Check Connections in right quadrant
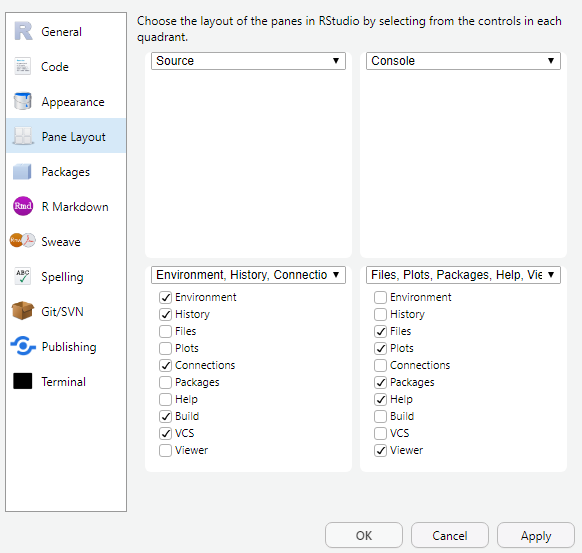Image resolution: width=582 pixels, height=553 pixels. (380, 366)
